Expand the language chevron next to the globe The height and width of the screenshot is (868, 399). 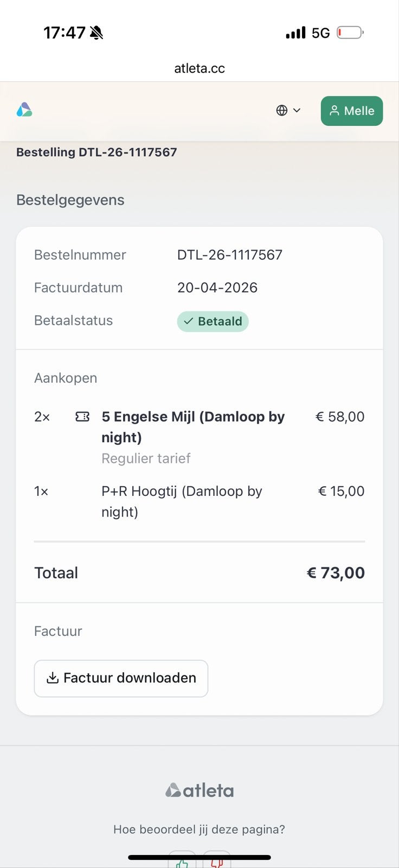[297, 111]
